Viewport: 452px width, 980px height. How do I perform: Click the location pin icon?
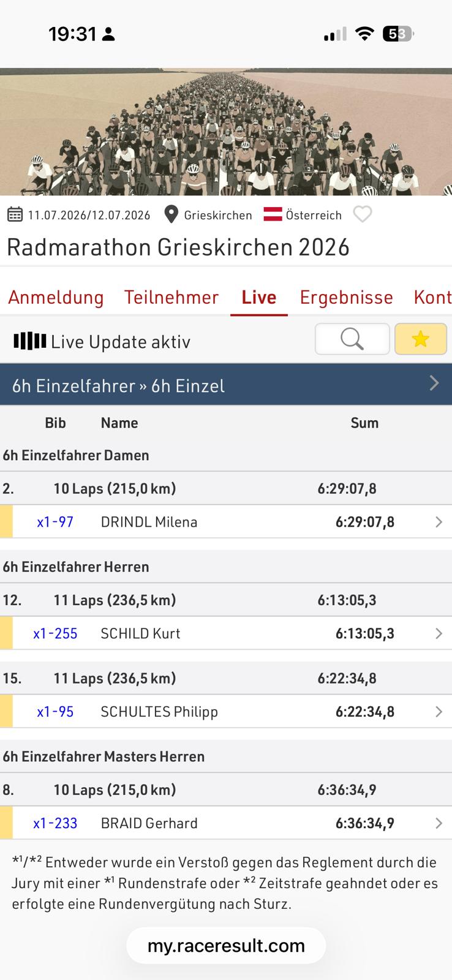[x=171, y=214]
